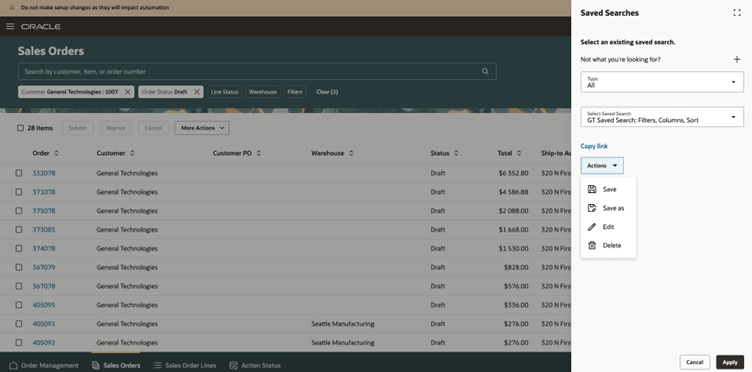Check the box for order 367079

coord(19,267)
